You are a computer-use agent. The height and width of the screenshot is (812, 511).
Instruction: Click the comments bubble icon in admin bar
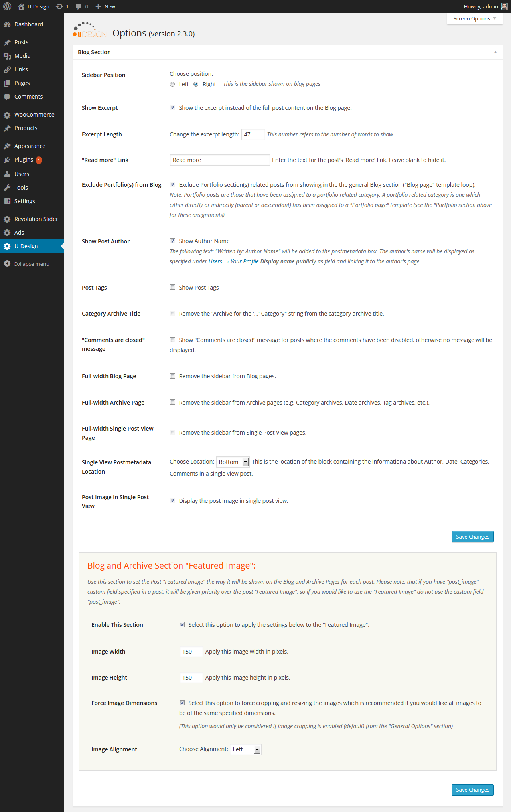pyautogui.click(x=79, y=6)
